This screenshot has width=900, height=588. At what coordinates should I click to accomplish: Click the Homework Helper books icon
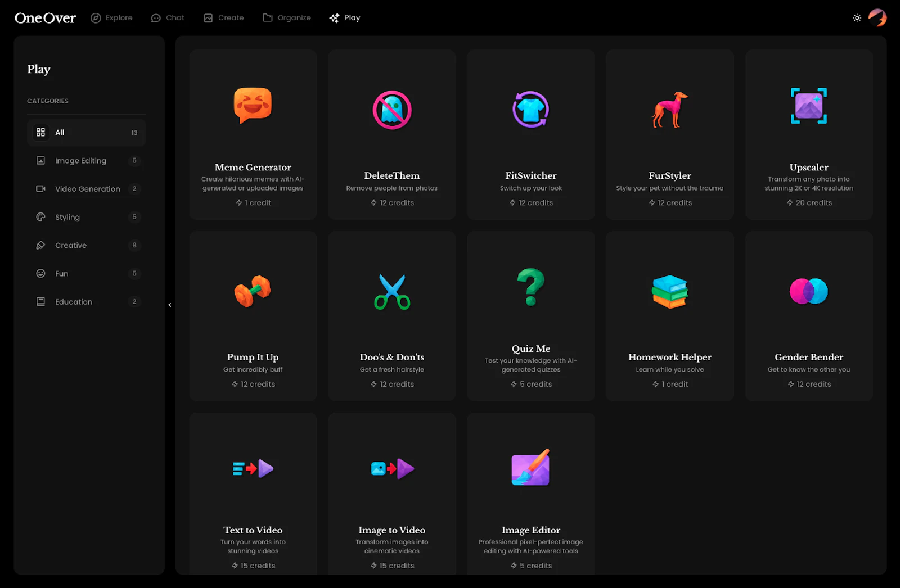click(670, 292)
